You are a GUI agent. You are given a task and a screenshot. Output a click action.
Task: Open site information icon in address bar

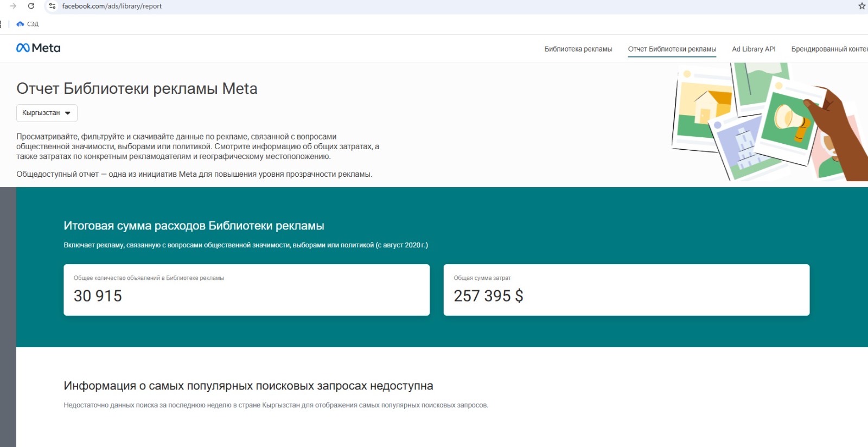52,6
